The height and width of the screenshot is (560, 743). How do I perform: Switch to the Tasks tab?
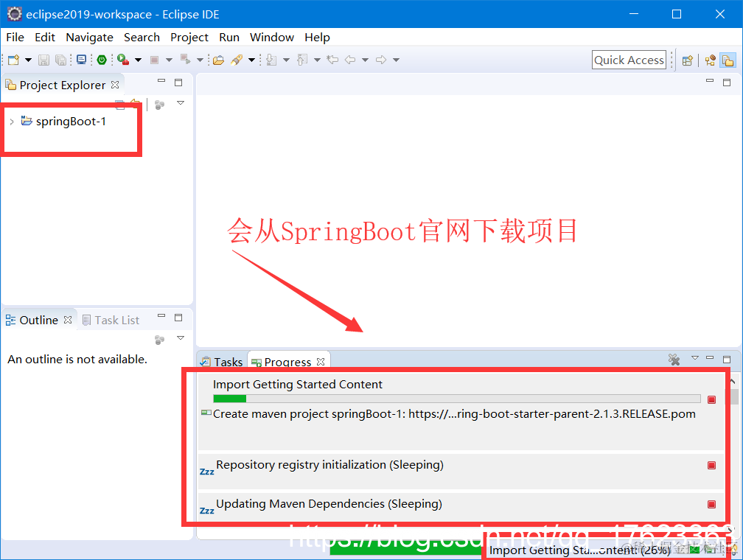click(222, 362)
